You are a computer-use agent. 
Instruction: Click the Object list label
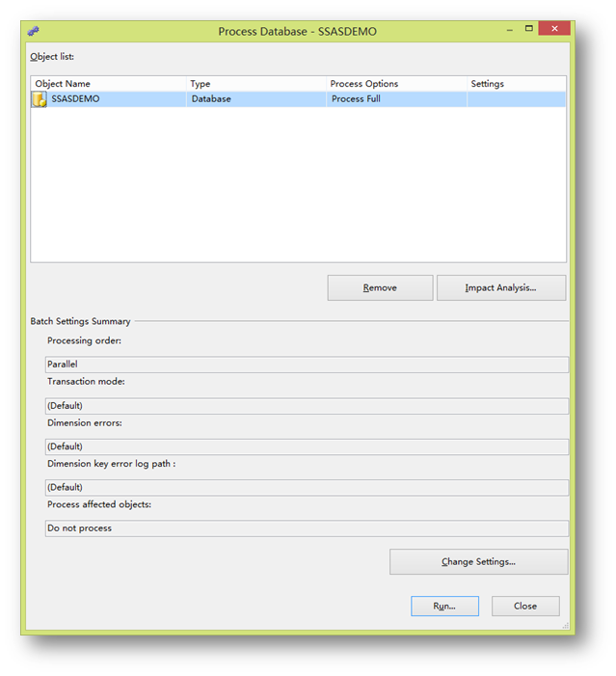tap(52, 57)
